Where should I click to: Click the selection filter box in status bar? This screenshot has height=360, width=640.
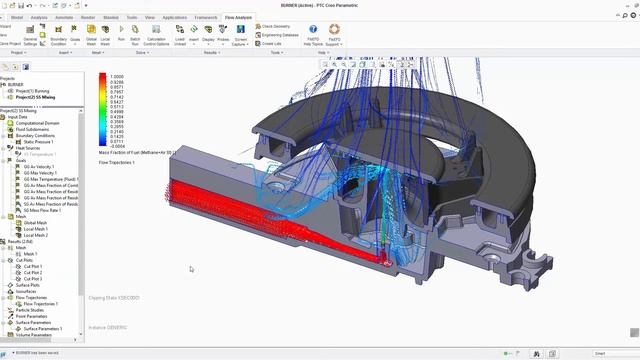(616, 353)
